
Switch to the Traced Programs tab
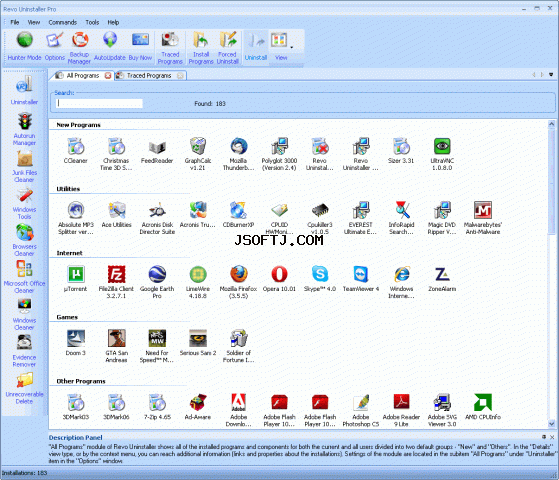[149, 76]
